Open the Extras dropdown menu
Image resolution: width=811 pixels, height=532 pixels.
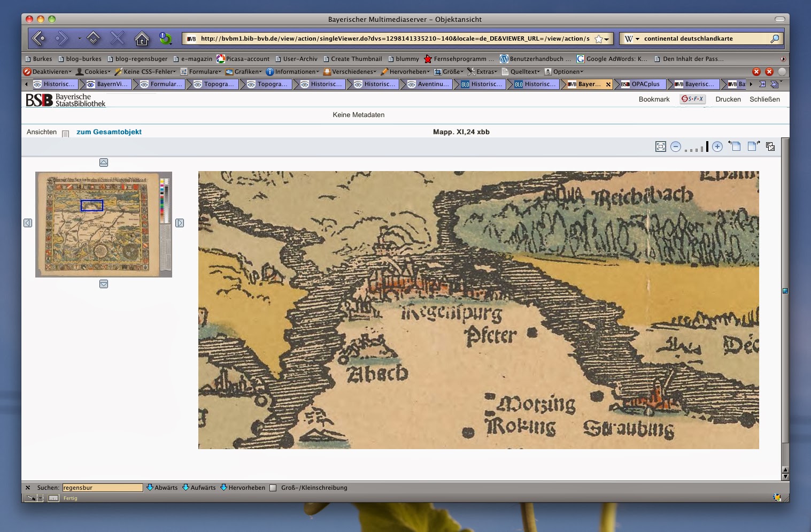tap(482, 72)
